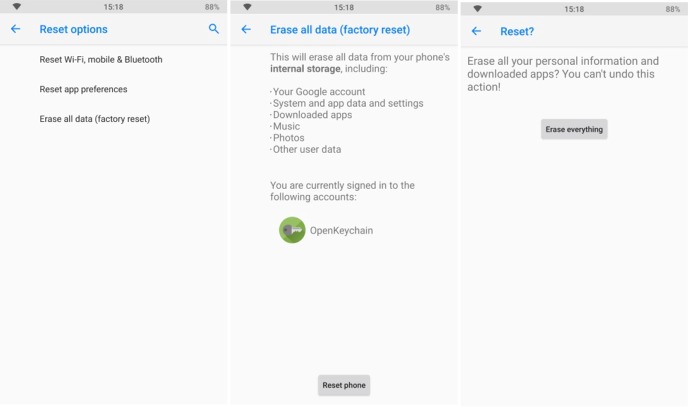Select Reset Wi-Fi, mobile & Bluetooth
Viewport: 688px width, 407px height.
[x=113, y=60]
